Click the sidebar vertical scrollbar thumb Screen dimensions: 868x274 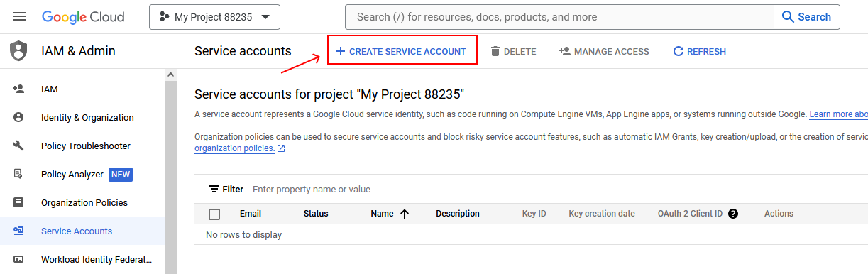(x=170, y=177)
